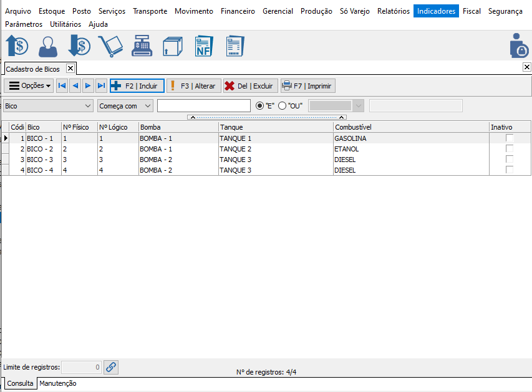The image size is (532, 392).
Task: Open the "Começa com" condition dropdown
Action: coord(147,106)
